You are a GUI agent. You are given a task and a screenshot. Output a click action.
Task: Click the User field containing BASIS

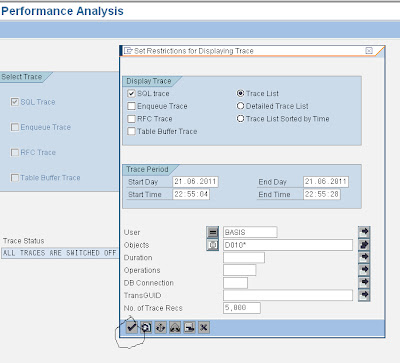250,232
